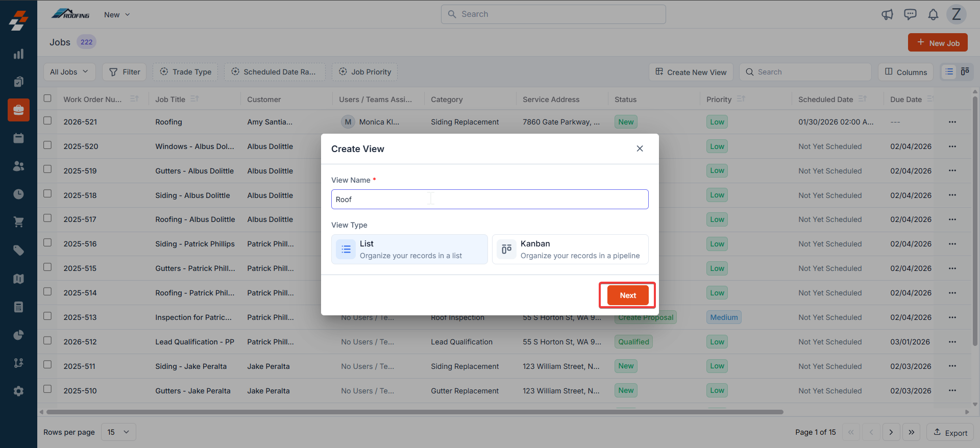Select the Kanban view type
Screen dimensions: 980x448
(x=570, y=250)
